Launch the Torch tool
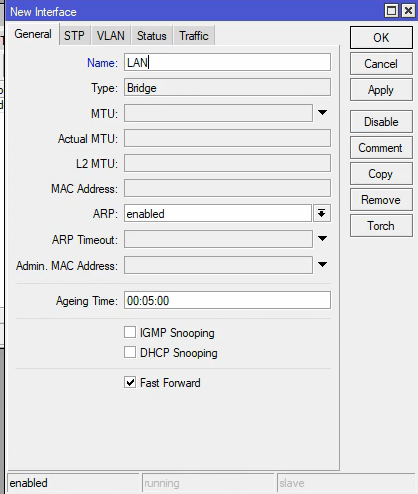 [x=381, y=226]
